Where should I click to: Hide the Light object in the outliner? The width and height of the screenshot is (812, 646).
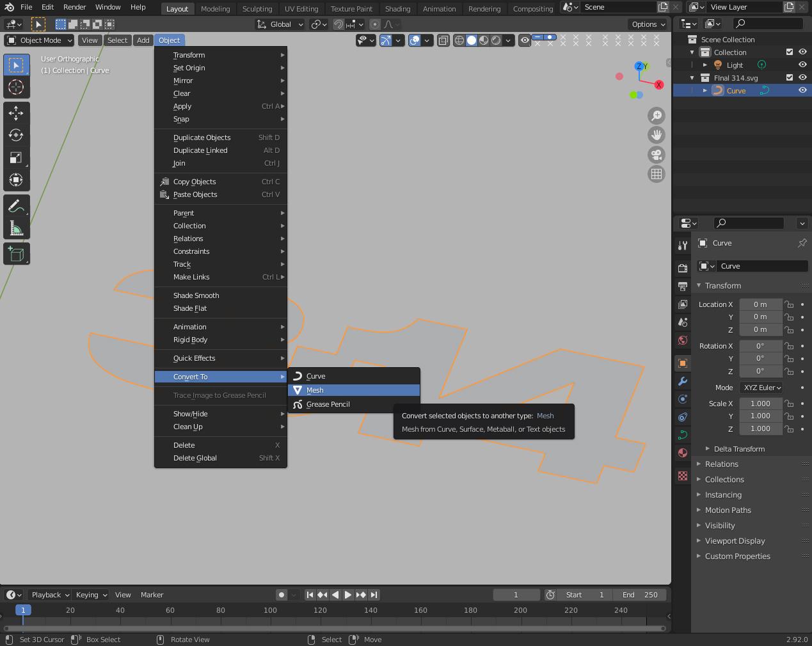(x=802, y=65)
